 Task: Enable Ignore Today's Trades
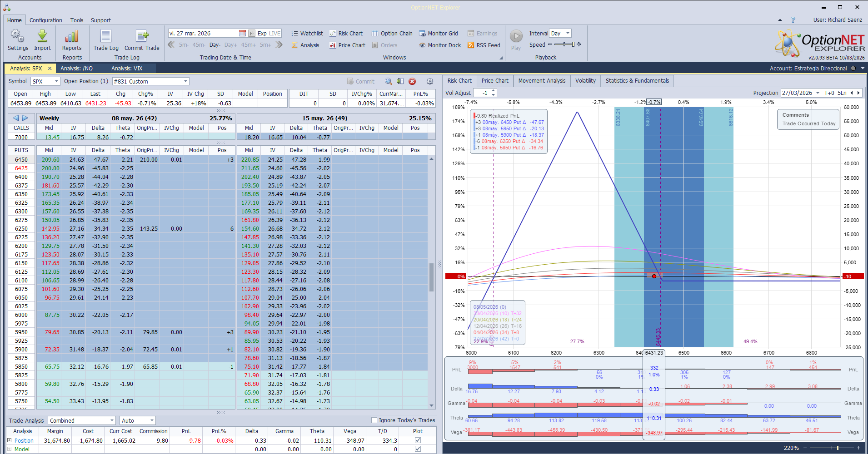point(374,420)
